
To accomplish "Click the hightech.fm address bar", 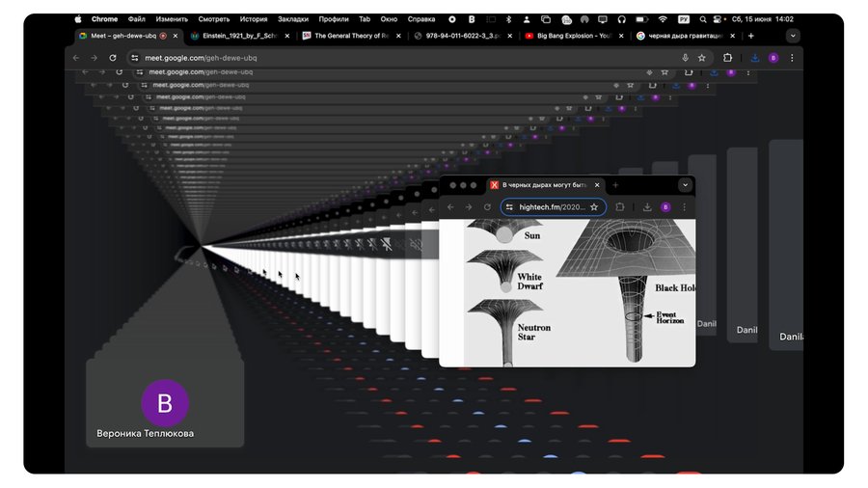I will (552, 207).
